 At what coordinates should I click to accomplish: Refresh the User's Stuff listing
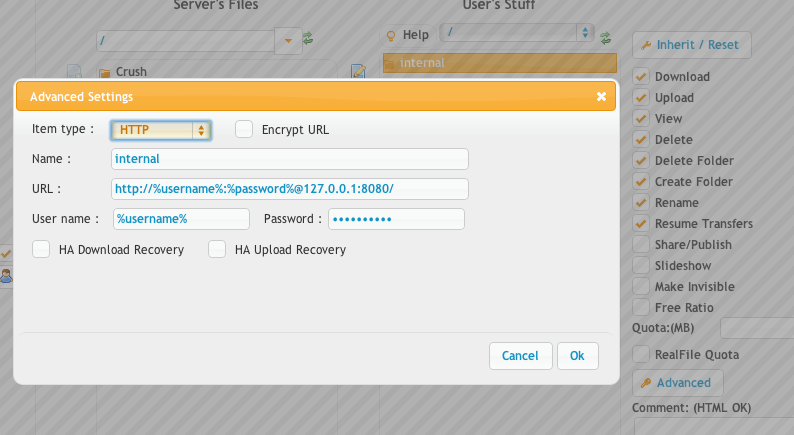click(605, 38)
